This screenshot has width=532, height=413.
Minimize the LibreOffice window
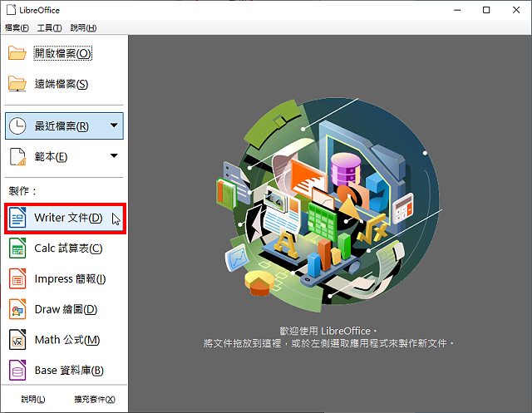[457, 10]
